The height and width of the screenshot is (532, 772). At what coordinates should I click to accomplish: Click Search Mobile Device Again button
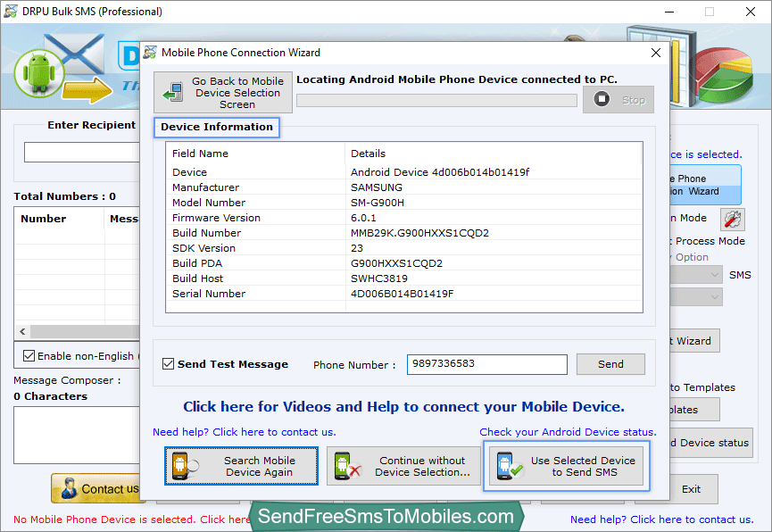coord(241,466)
